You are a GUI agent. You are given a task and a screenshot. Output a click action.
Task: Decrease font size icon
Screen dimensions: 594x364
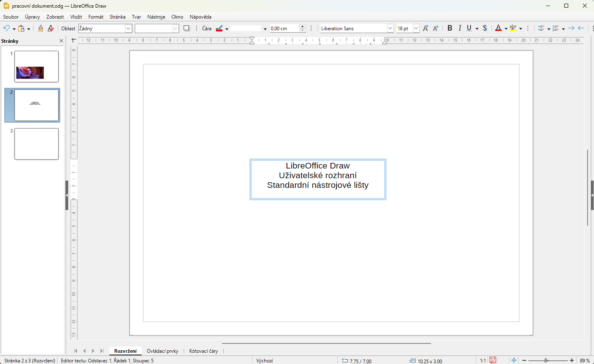point(435,28)
